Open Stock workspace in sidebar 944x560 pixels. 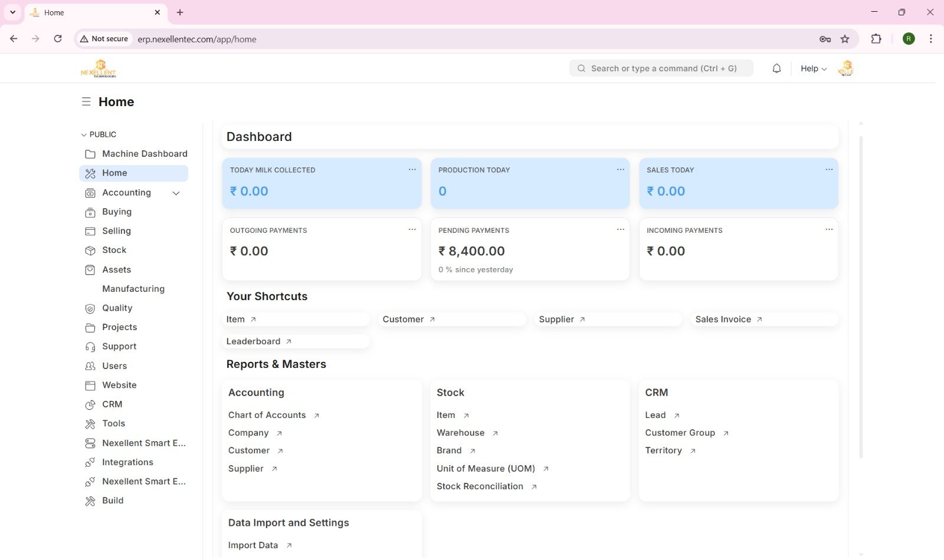[114, 250]
